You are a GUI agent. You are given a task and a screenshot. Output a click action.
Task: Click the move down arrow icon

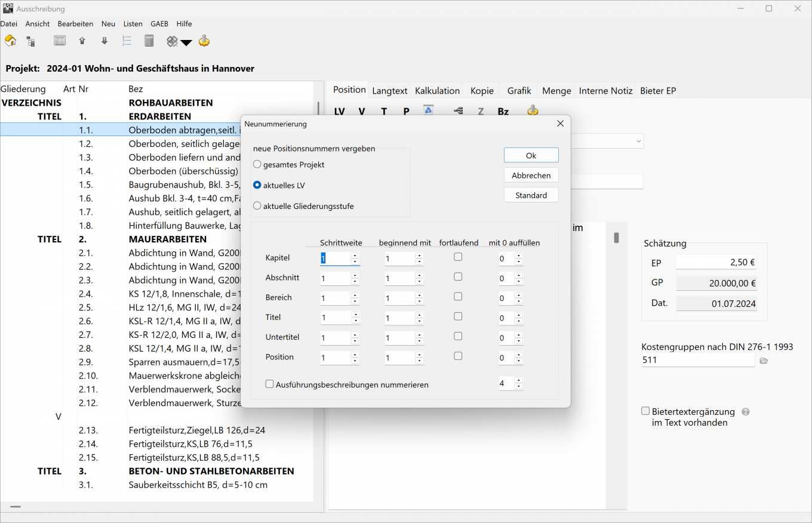click(104, 41)
